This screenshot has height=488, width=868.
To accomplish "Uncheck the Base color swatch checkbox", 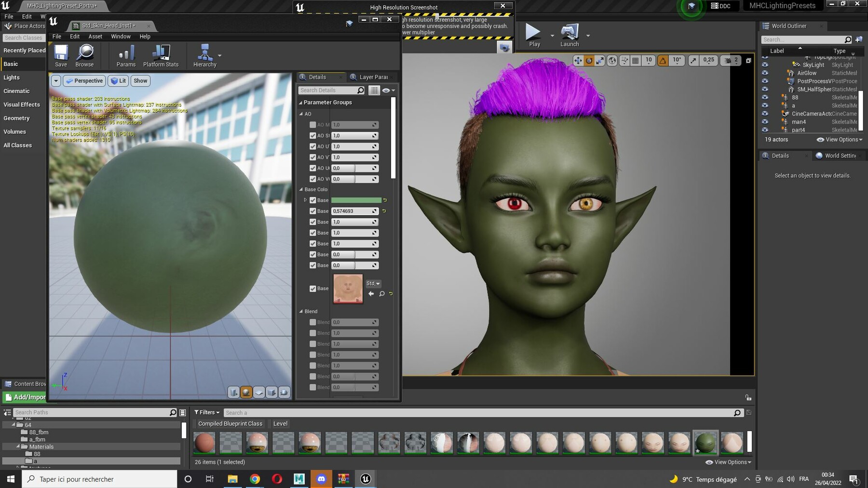I will coord(312,200).
